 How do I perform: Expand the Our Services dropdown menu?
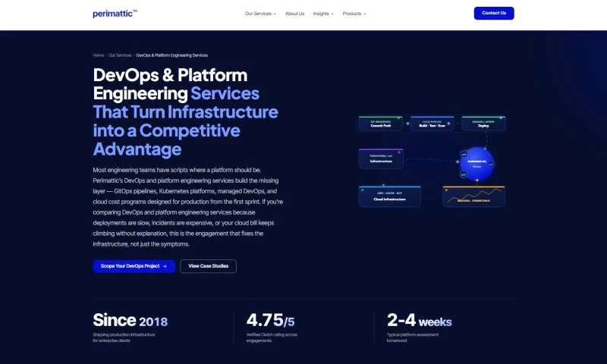(260, 14)
